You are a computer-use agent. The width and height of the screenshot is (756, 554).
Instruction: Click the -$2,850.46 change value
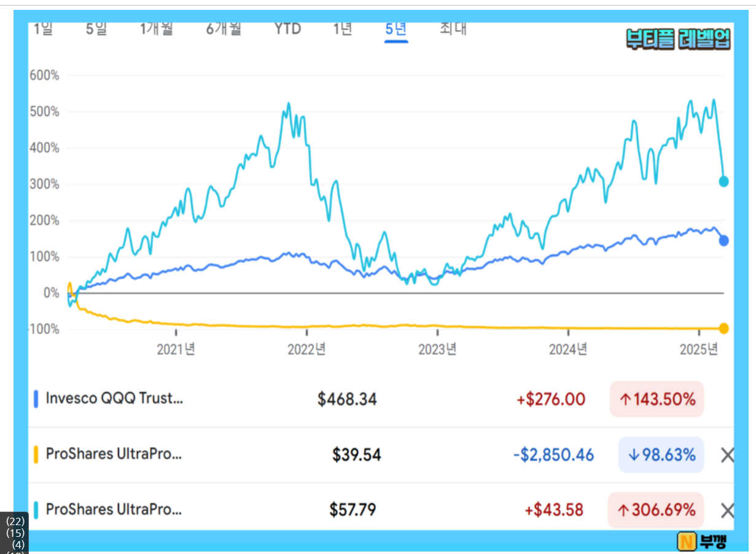point(553,455)
